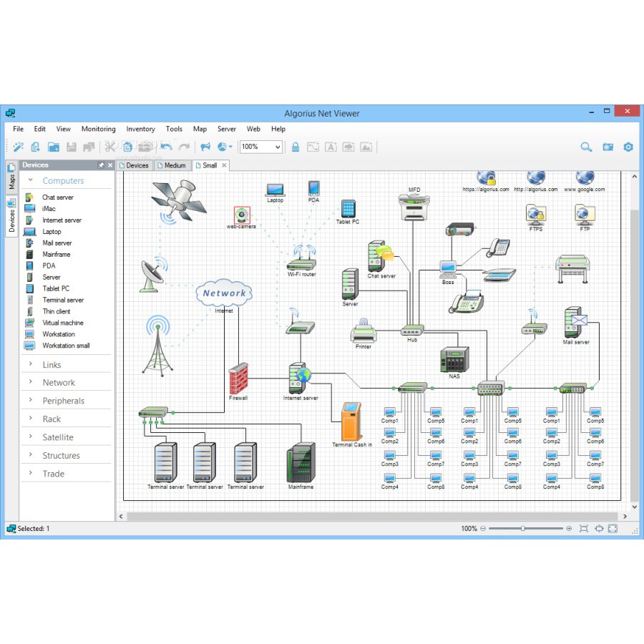644x644 pixels.
Task: Open the Maps vertical side tab
Action: pyautogui.click(x=11, y=178)
